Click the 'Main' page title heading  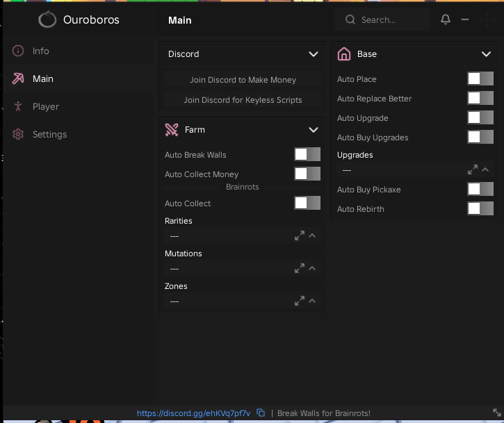coord(179,20)
